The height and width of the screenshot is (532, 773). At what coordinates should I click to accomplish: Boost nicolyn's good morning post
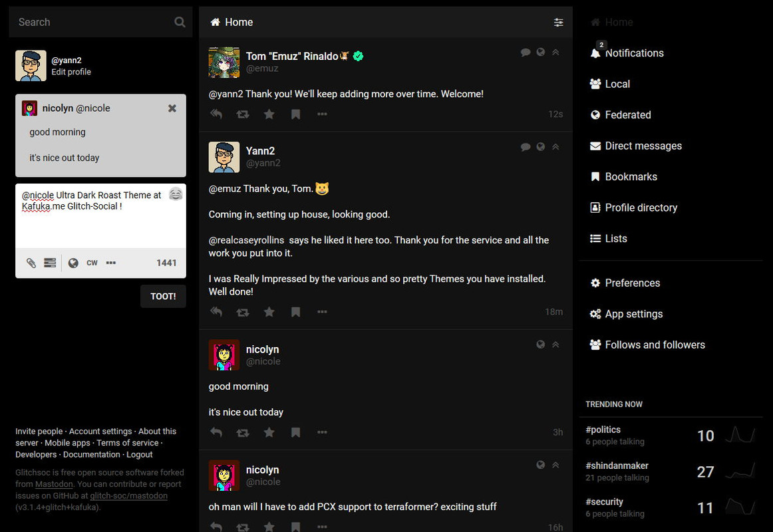pyautogui.click(x=243, y=432)
